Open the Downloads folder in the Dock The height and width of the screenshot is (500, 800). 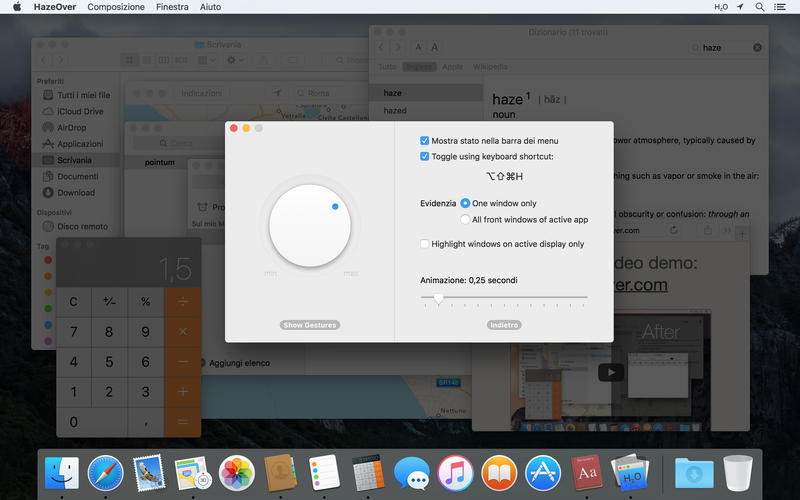[694, 473]
